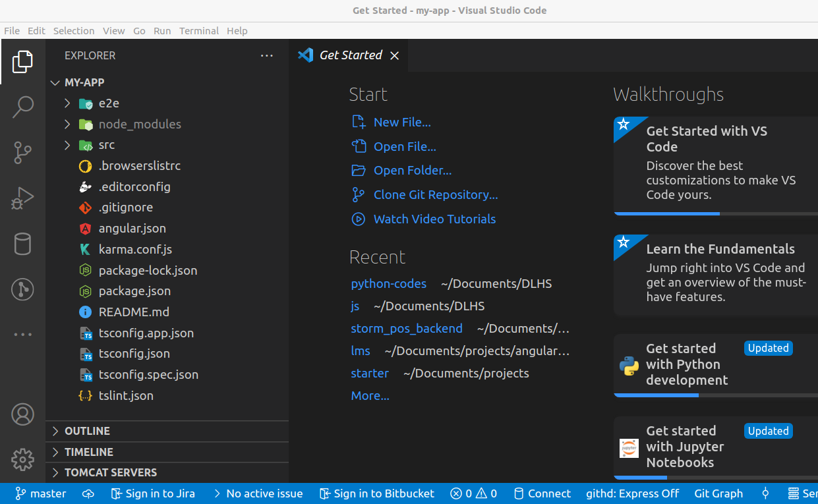Open the Manage settings gear

(22, 459)
